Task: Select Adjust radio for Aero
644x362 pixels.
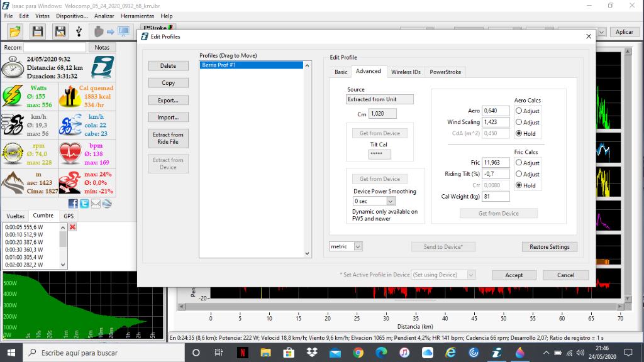Action: tap(519, 111)
